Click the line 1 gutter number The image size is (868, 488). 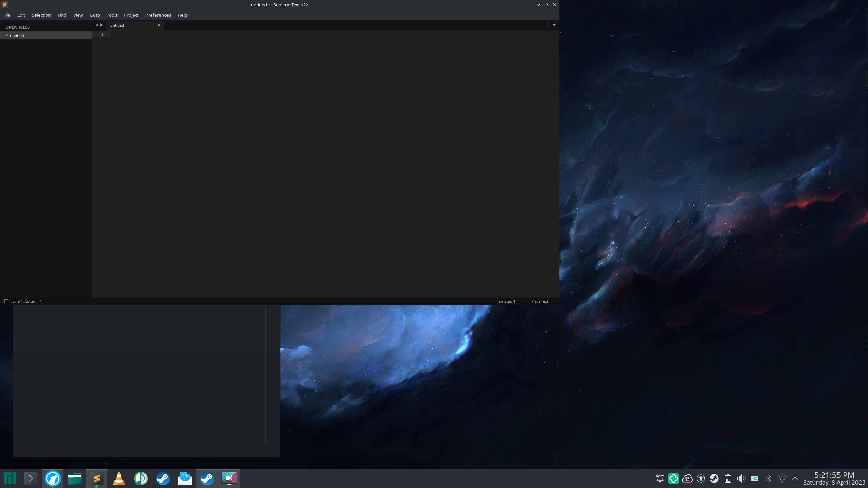102,35
